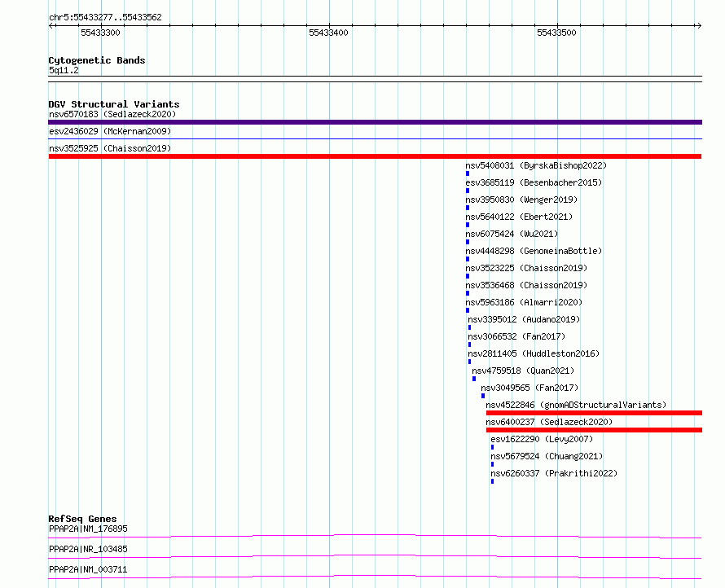
Task: Click nsv3049565 (Fan2017) label
Action: click(529, 388)
